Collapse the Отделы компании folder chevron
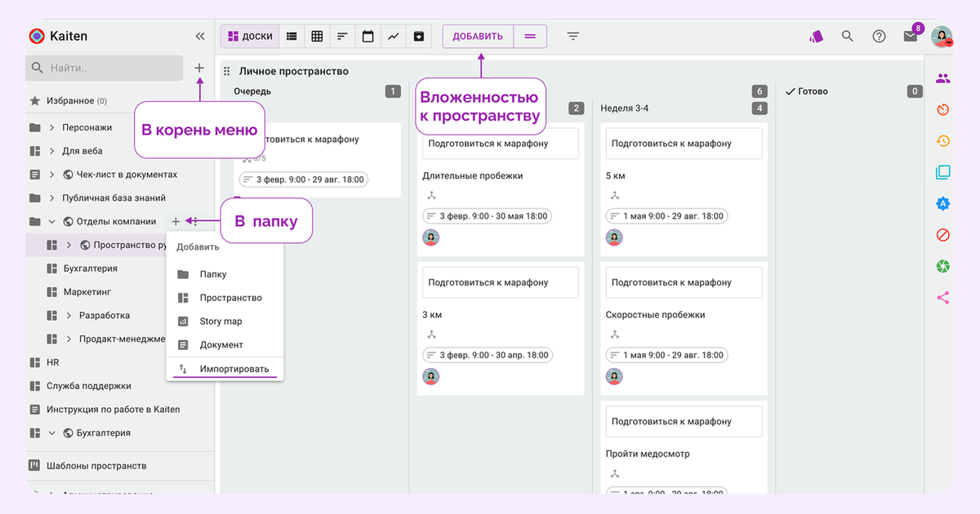The height and width of the screenshot is (514, 980). [x=51, y=221]
